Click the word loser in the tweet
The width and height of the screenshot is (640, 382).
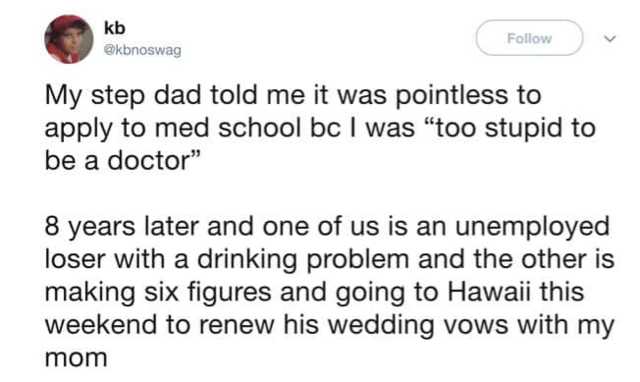click(x=76, y=260)
